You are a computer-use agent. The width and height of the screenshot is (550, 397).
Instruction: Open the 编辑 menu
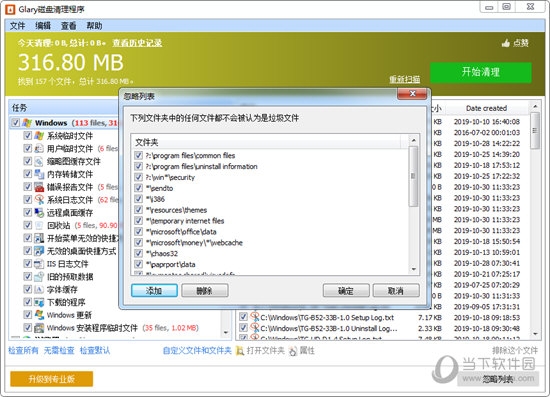point(43,26)
